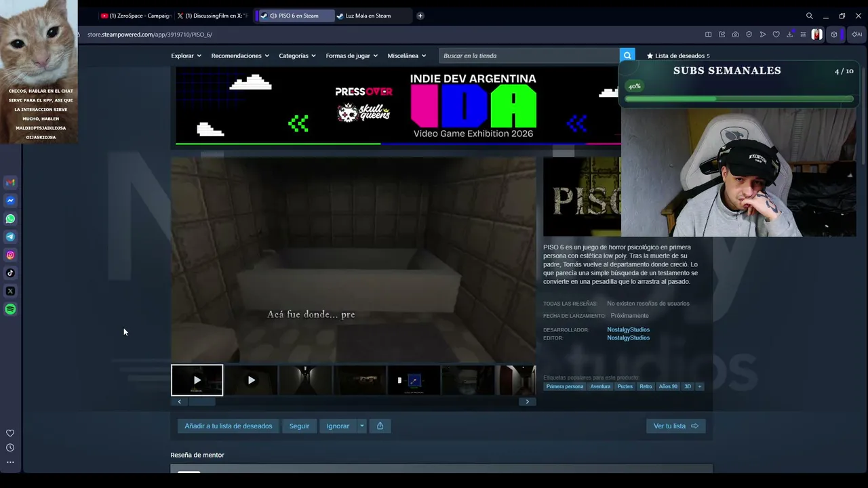Open the 3D tag
Viewport: 868px width, 488px height.
(688, 386)
